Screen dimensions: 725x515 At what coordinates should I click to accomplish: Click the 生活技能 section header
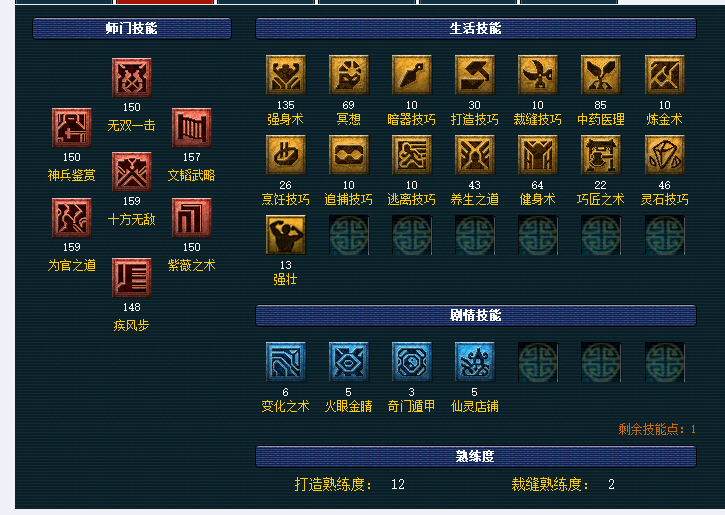[x=476, y=29]
